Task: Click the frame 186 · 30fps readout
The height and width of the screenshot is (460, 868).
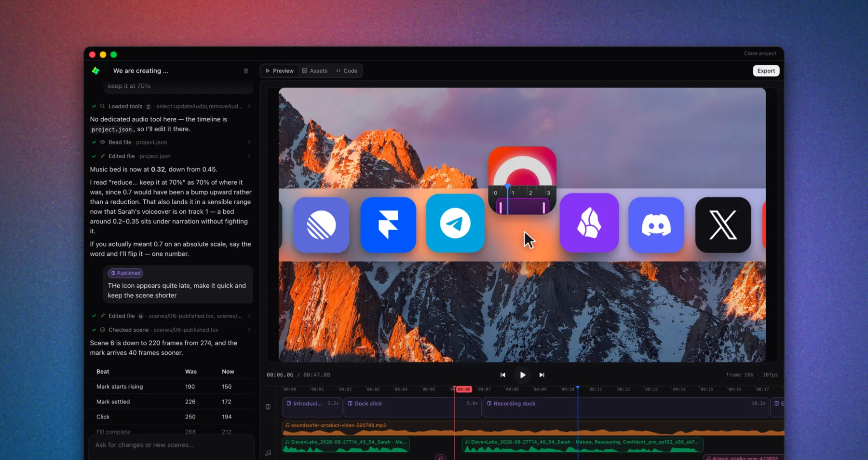Action: point(751,375)
